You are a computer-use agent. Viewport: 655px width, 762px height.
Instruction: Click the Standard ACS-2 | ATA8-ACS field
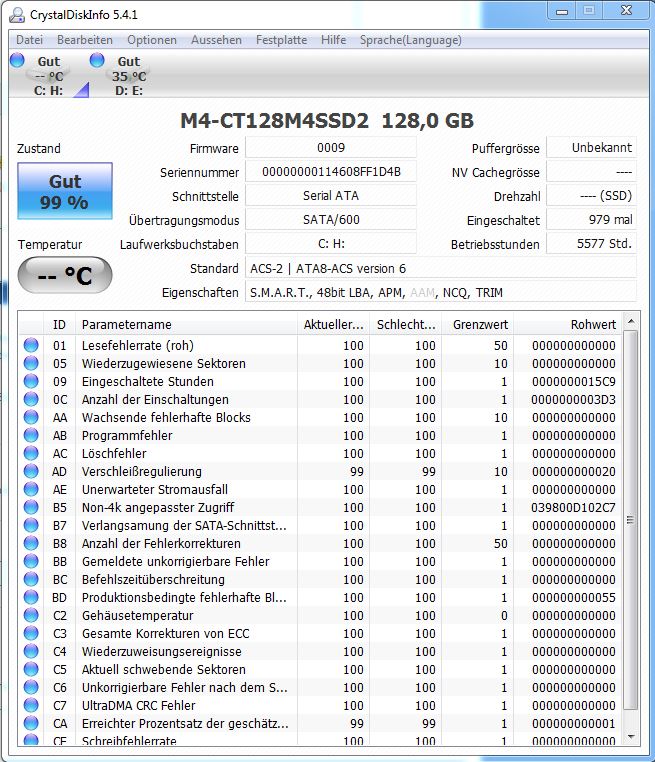pos(441,268)
